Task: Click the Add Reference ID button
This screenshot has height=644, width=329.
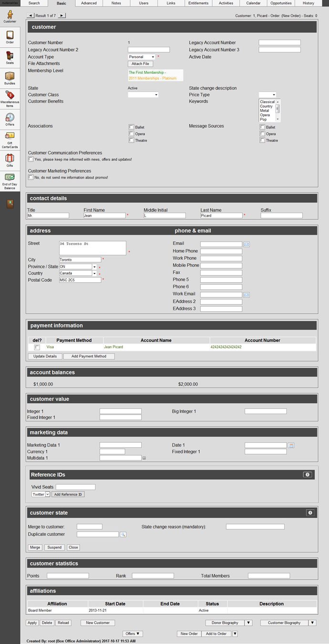Action: coord(68,494)
